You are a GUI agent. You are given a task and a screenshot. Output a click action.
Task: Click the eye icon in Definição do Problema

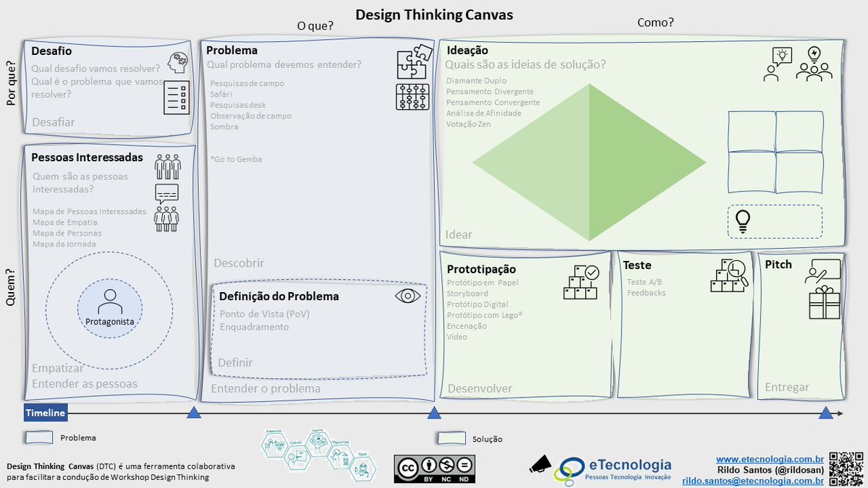pyautogui.click(x=407, y=296)
